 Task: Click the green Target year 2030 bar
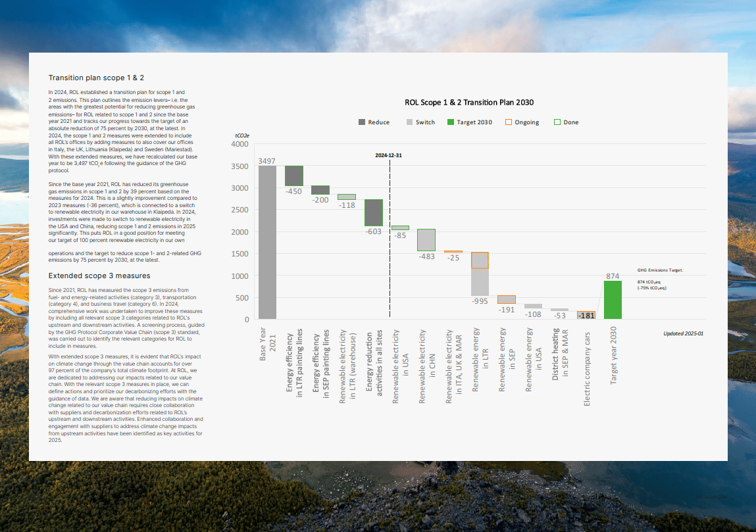(x=613, y=300)
